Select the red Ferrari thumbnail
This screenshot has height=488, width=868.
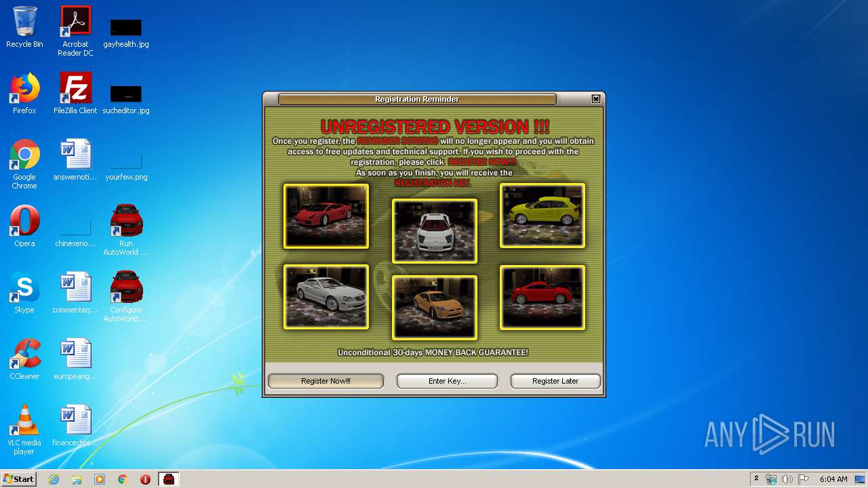(326, 216)
